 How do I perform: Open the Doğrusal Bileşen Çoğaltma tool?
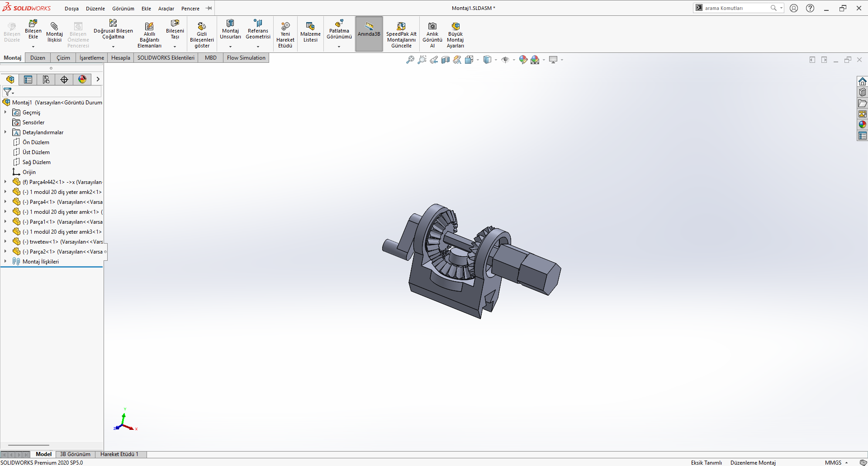pyautogui.click(x=113, y=30)
